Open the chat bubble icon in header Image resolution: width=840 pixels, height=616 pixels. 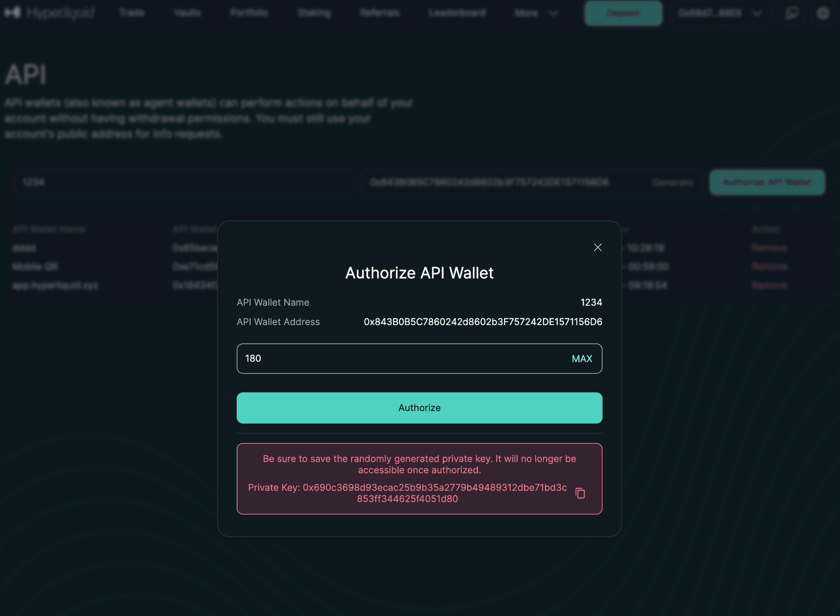point(792,13)
